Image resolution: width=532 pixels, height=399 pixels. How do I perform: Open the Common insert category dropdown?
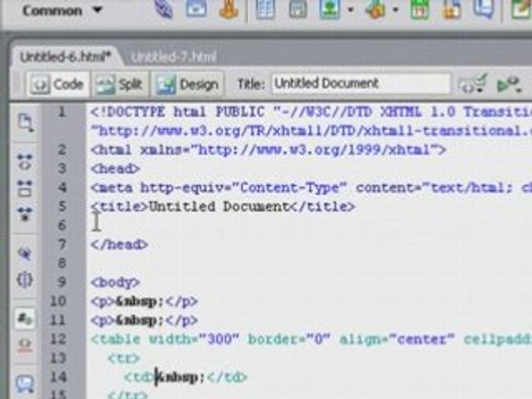(62, 11)
